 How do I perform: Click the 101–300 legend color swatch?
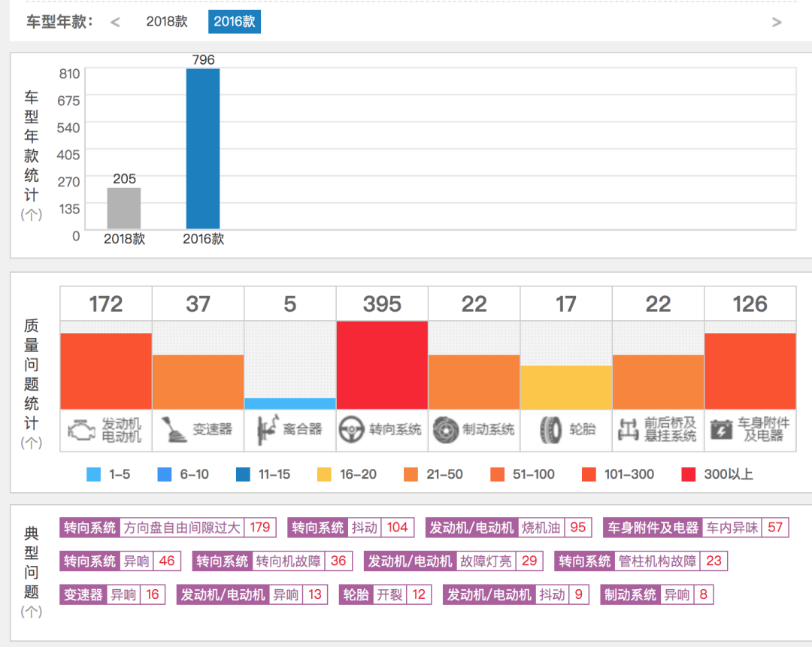[x=589, y=474]
